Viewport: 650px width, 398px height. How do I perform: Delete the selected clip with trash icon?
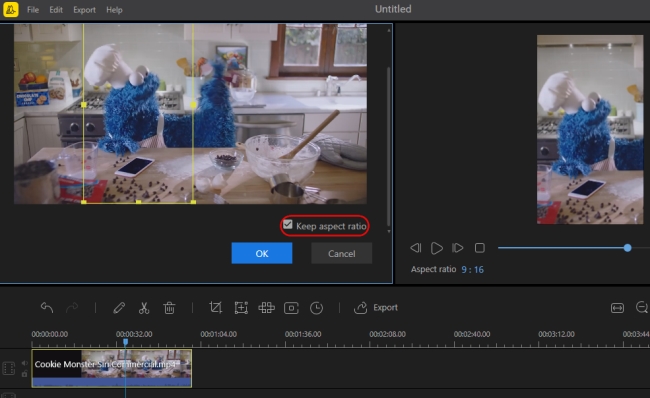169,308
